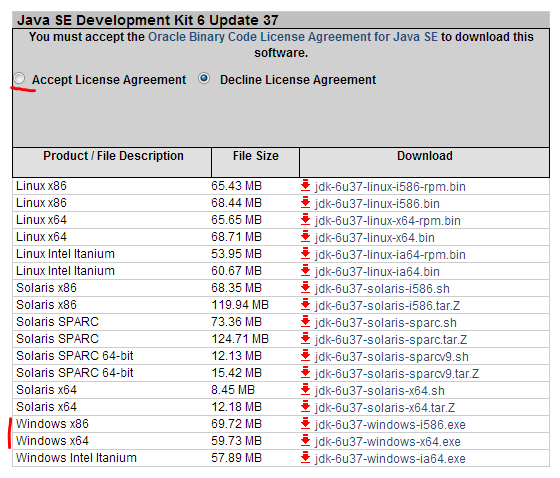This screenshot has height=478, width=560.
Task: Click download icon for jdk-6u37-solaris-x64.tar.Z
Action: pos(305,407)
